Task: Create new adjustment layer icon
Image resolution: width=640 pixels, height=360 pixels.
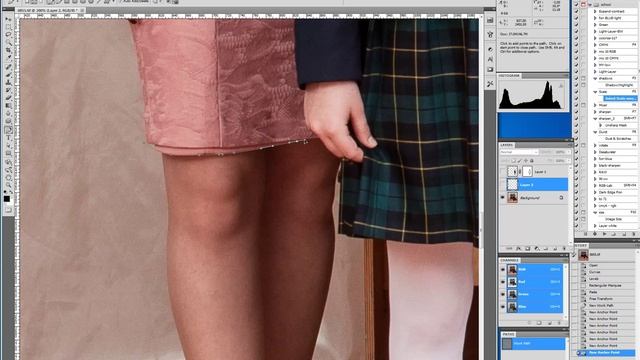Action: click(537, 249)
